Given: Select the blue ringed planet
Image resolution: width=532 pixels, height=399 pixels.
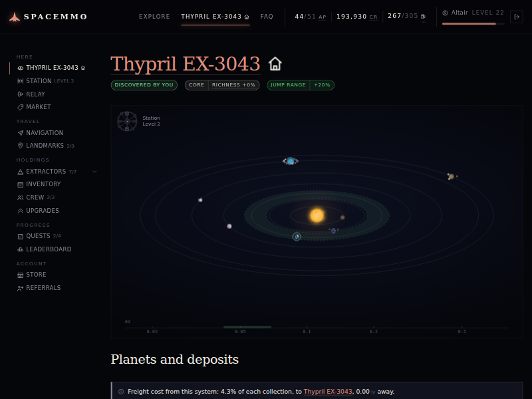Looking at the screenshot, I should pos(291,161).
